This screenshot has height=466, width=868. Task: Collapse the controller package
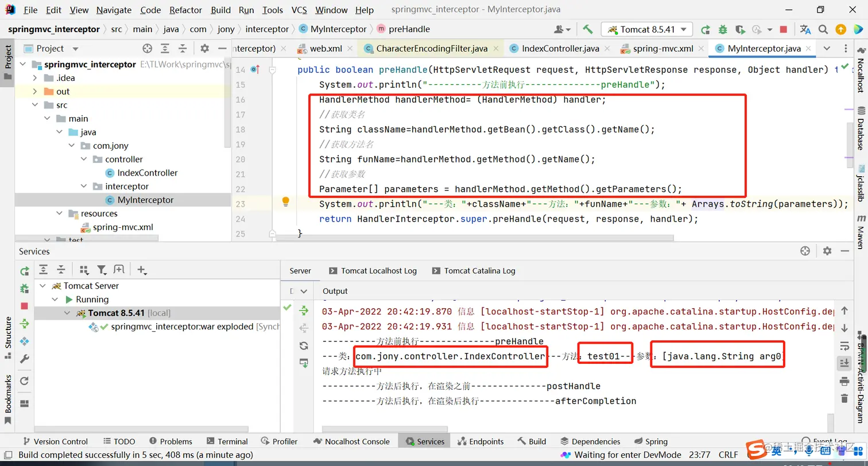pos(84,160)
